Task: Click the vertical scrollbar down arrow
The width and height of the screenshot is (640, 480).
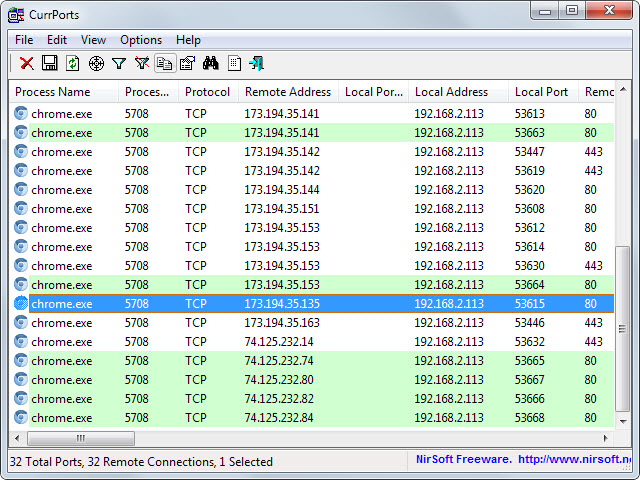Action: [x=623, y=421]
